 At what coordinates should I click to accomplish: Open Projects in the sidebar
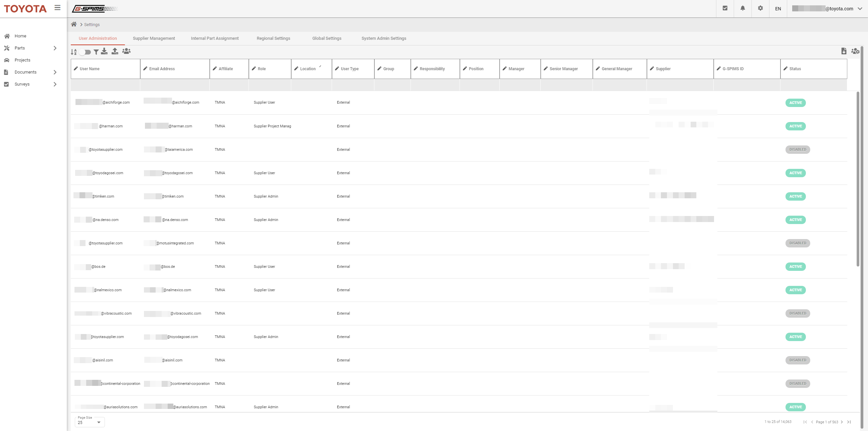[x=22, y=60]
